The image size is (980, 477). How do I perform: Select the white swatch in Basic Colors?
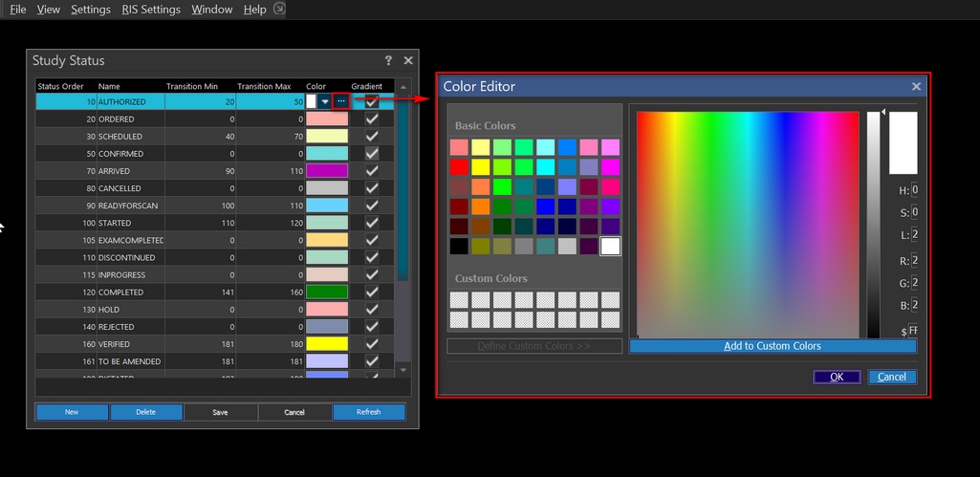(x=610, y=247)
